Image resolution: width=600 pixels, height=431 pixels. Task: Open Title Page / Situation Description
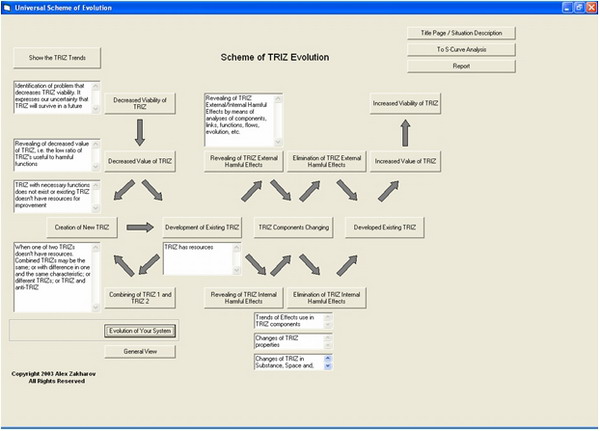tap(461, 33)
